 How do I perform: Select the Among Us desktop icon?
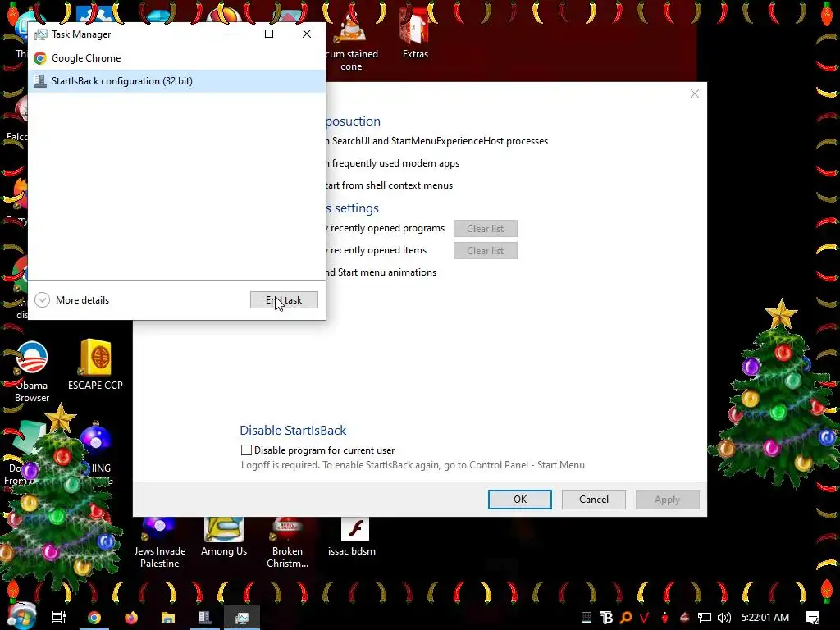pyautogui.click(x=224, y=537)
